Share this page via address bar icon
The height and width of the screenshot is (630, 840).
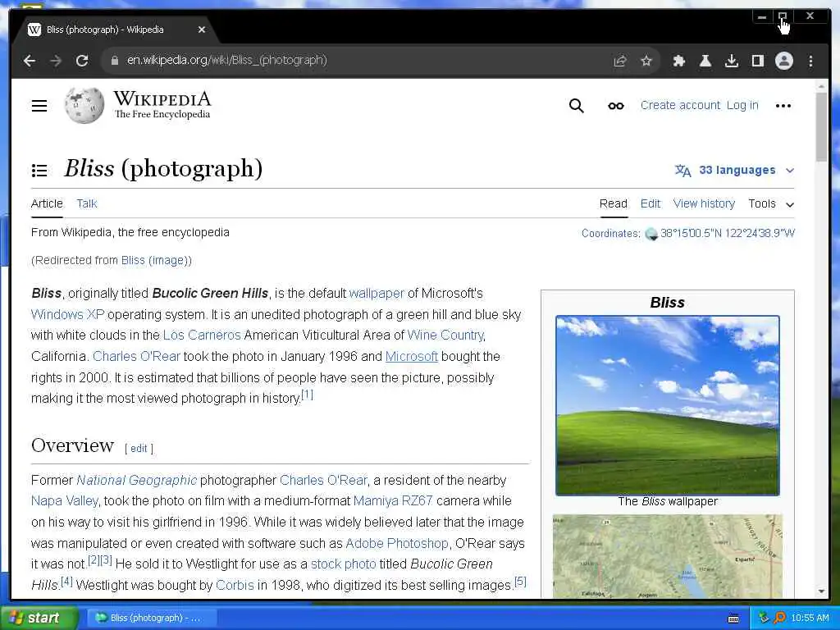pos(620,61)
